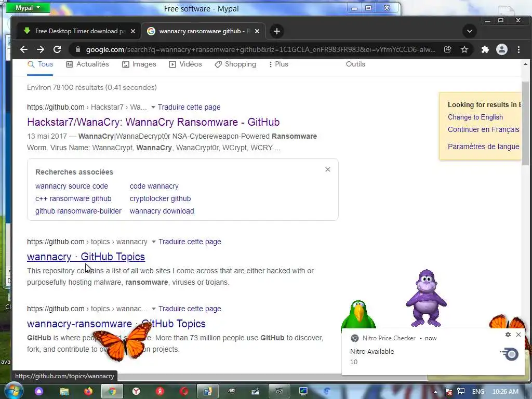Go back using the browser back arrow

pos(24,49)
